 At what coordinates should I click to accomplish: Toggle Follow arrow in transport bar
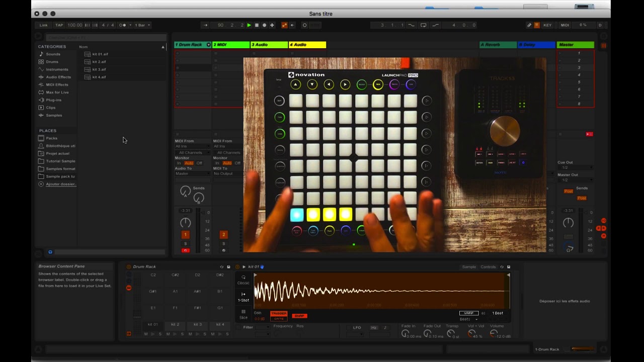(205, 25)
